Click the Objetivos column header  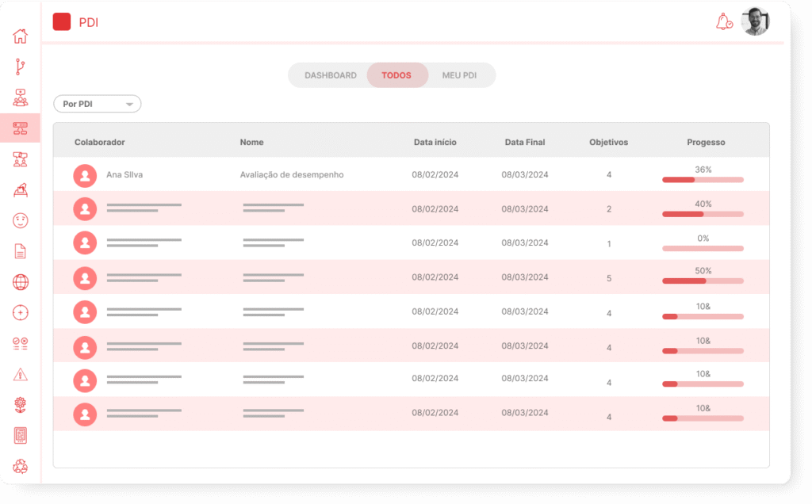click(x=608, y=142)
